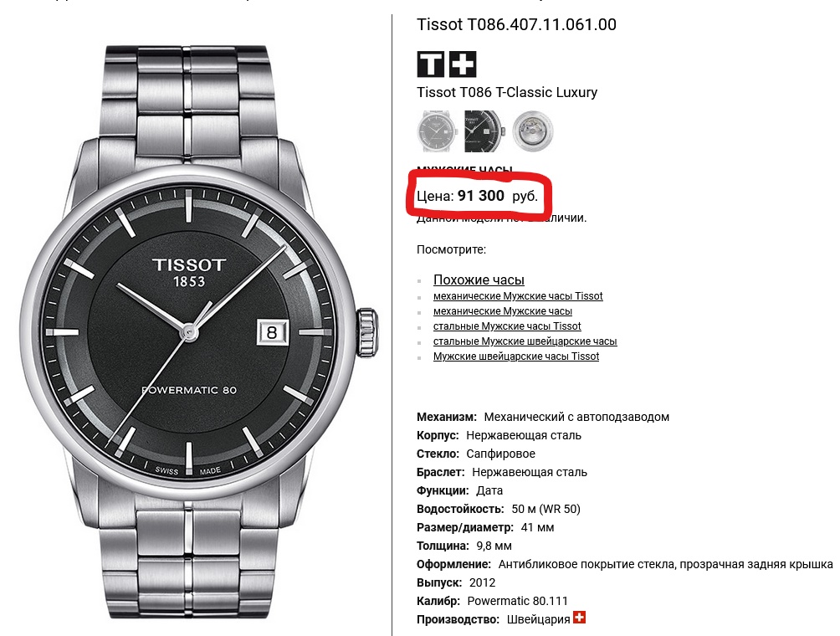Screen dimensions: 840x636
Task: Open the механические Мужские часы link
Action: pyautogui.click(x=503, y=310)
